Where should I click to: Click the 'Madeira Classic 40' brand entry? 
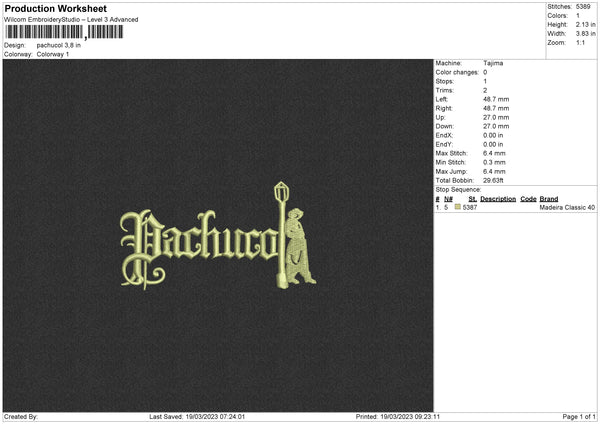(567, 207)
